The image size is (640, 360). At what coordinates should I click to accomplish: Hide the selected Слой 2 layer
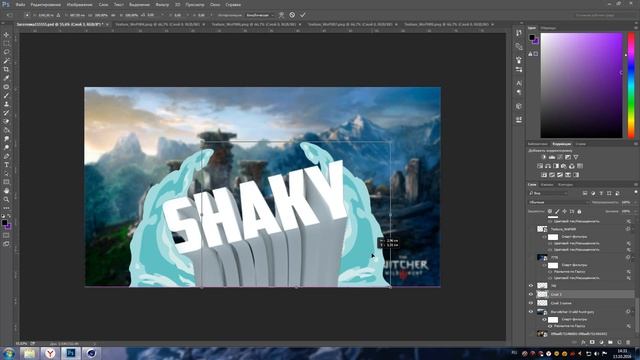(x=531, y=294)
